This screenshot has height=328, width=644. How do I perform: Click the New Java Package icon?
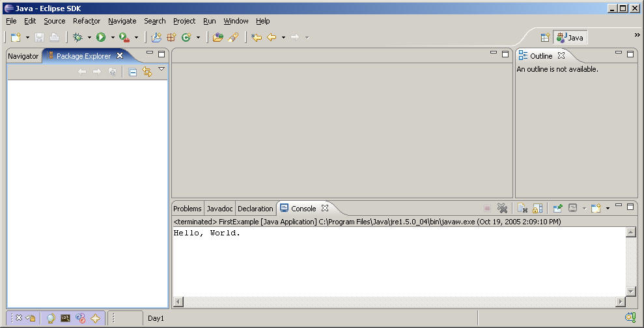pyautogui.click(x=171, y=37)
